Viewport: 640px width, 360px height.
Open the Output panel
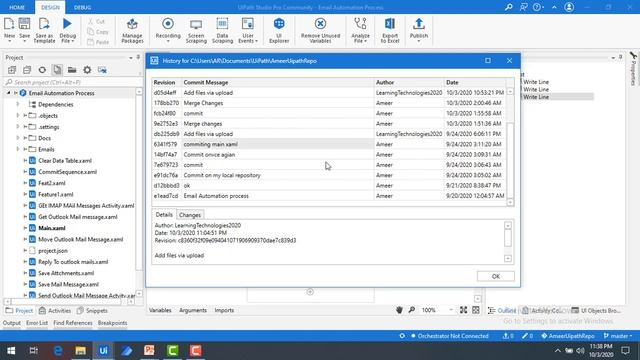11,323
